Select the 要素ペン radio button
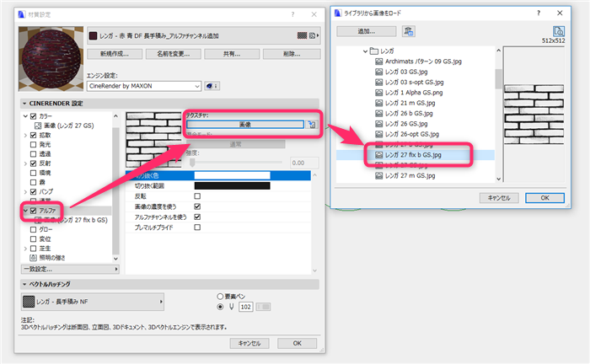Viewport: 590px width, 364px height. (x=220, y=297)
